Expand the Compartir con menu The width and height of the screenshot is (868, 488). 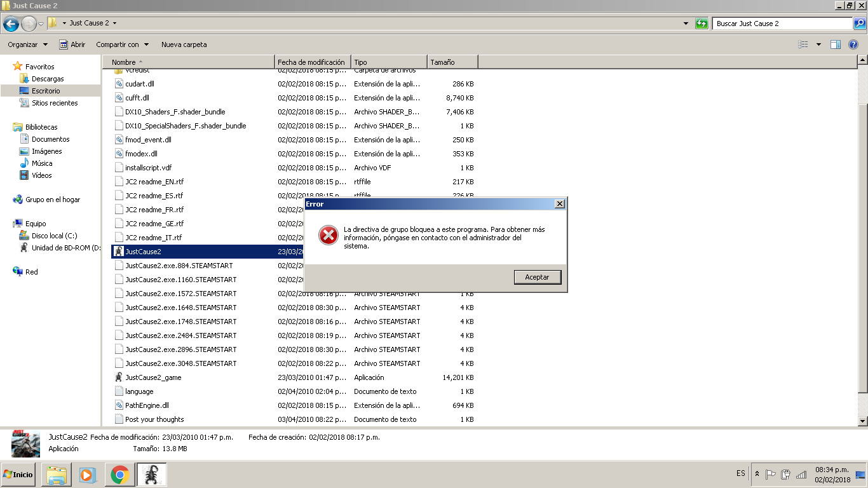[122, 44]
